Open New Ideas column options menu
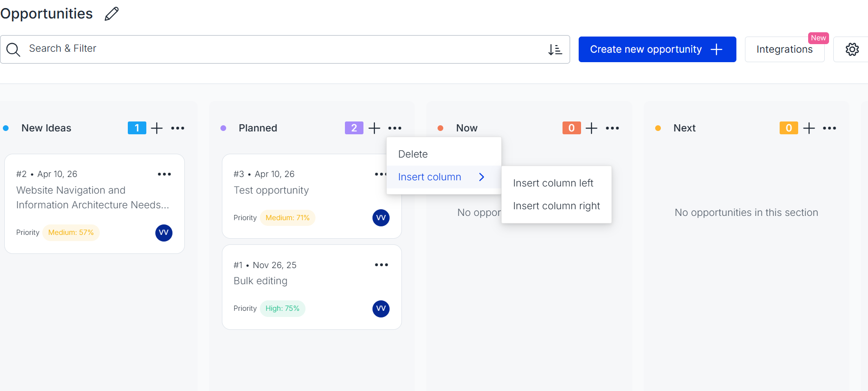 click(x=178, y=128)
